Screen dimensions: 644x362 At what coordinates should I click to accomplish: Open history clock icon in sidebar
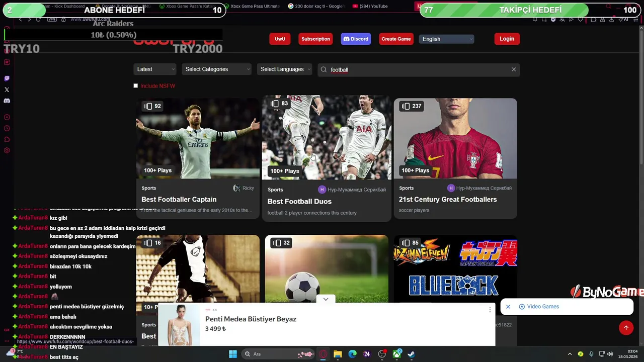(7, 128)
